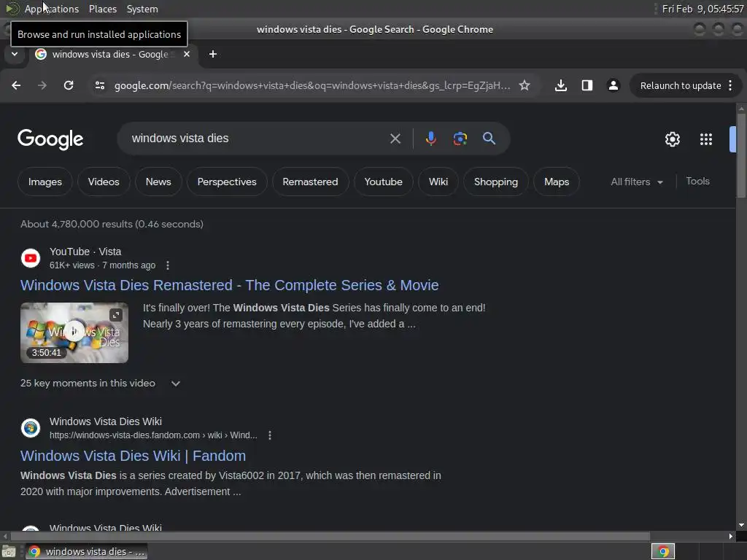Open Google apps grid icon
747x560 pixels.
click(706, 139)
